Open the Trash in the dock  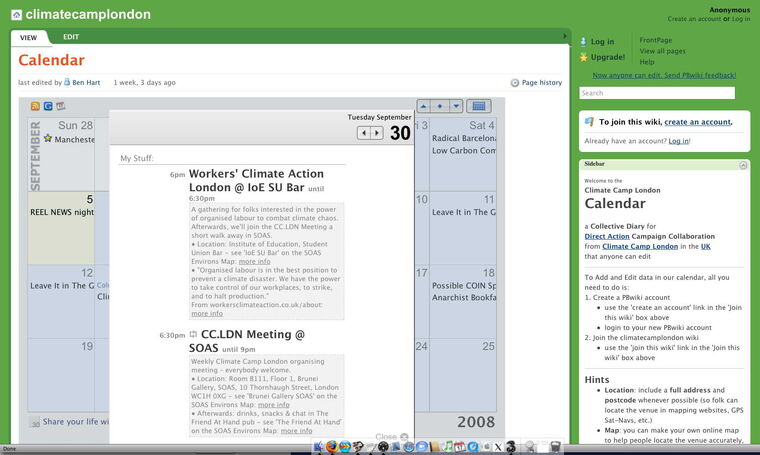[x=555, y=447]
